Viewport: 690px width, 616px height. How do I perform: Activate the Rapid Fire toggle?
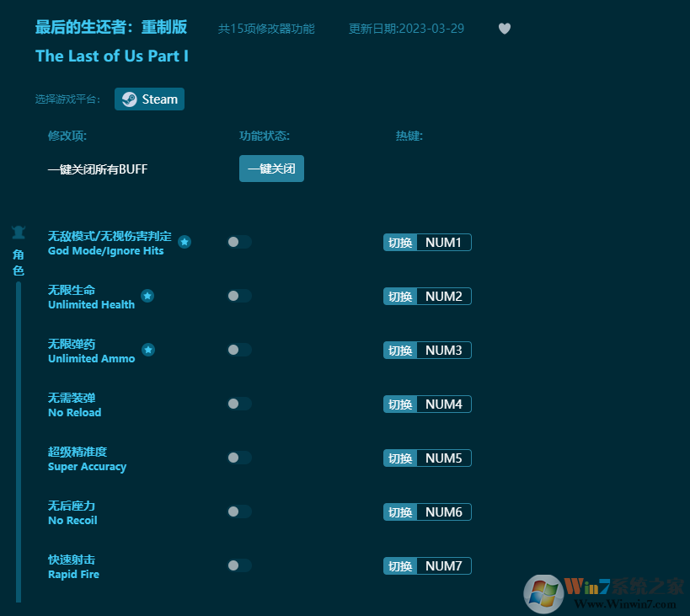coord(239,565)
